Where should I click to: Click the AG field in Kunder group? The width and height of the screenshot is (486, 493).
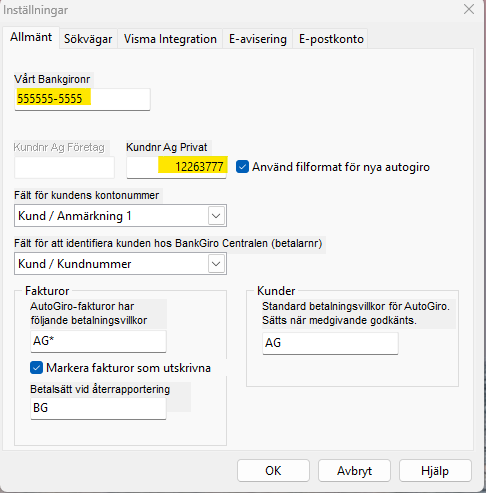coord(330,343)
